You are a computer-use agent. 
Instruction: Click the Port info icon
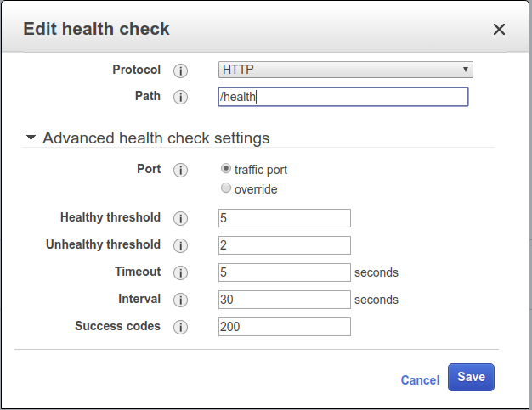(180, 170)
